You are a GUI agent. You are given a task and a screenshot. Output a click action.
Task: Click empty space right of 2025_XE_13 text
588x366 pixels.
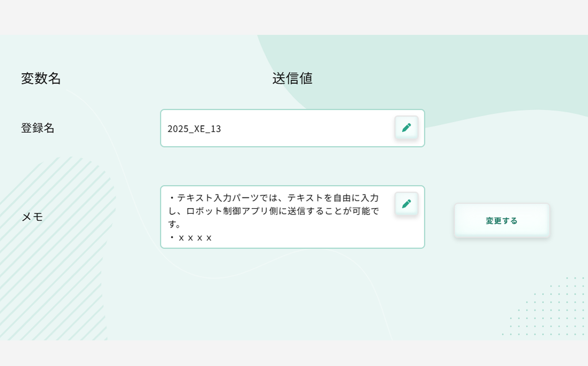click(307, 129)
